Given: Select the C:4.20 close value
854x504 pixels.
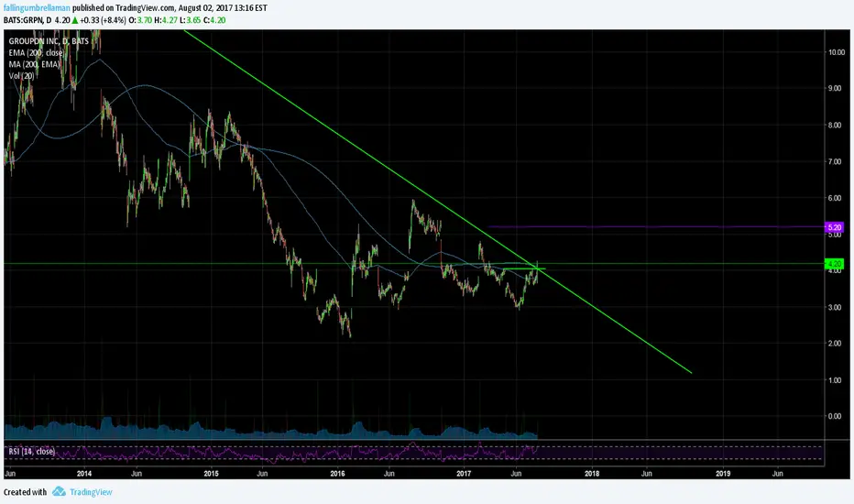Looking at the screenshot, I should click(214, 20).
